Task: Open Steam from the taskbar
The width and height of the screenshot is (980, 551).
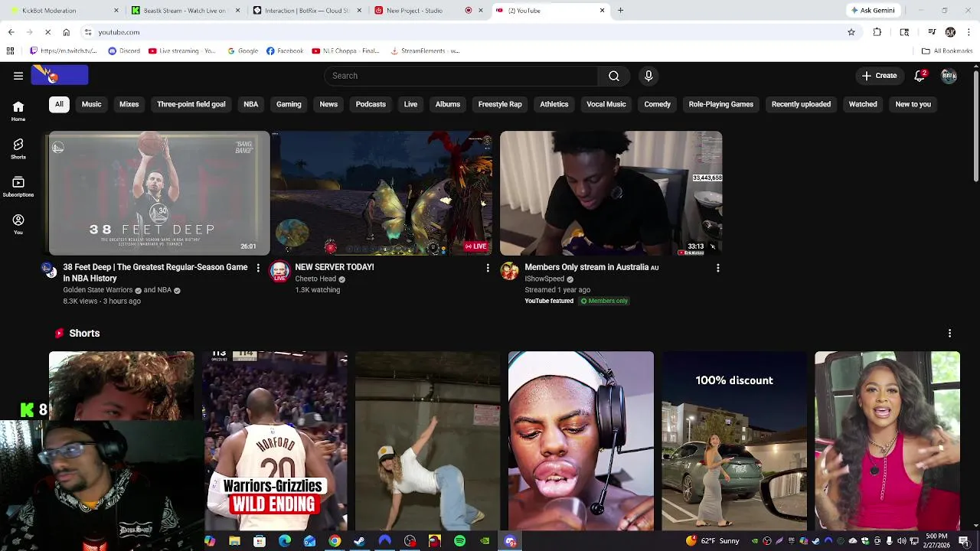Action: point(359,541)
